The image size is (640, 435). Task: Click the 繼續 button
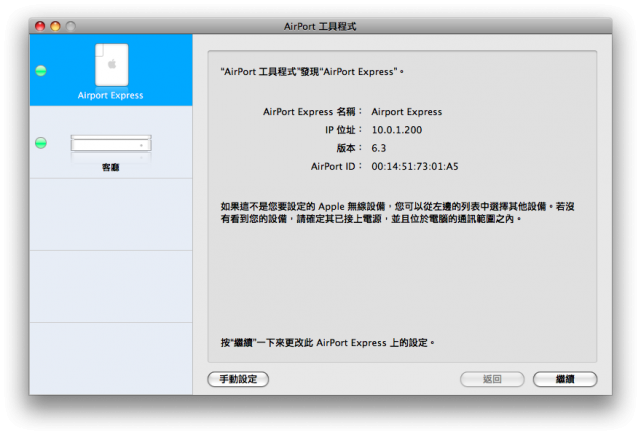point(565,379)
